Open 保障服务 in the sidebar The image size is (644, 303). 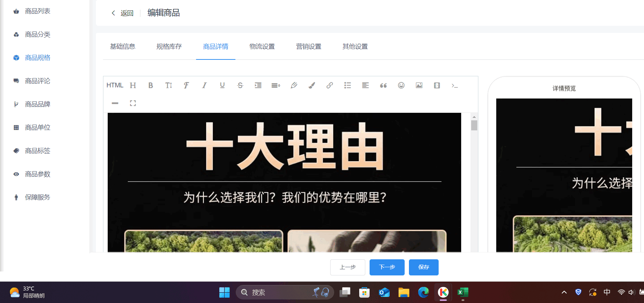point(38,198)
